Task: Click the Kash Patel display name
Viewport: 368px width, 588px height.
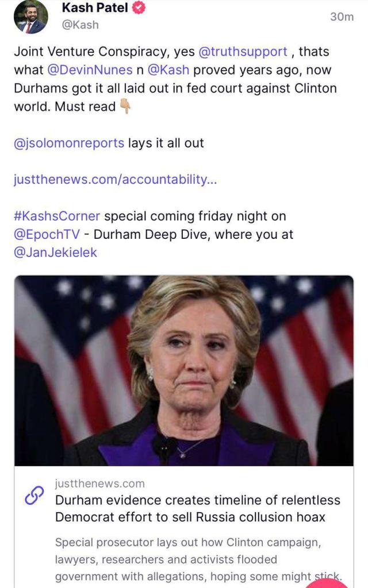Action: click(x=95, y=7)
